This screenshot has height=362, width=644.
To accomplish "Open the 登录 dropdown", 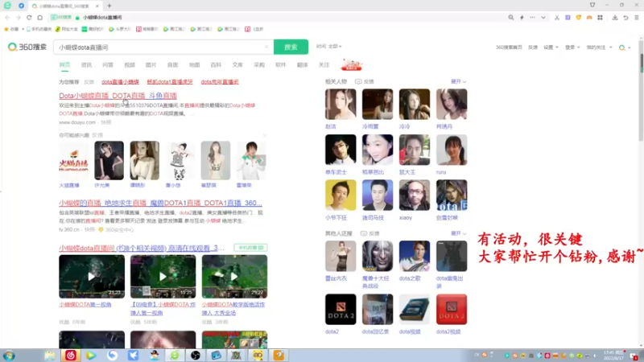I will click(572, 47).
